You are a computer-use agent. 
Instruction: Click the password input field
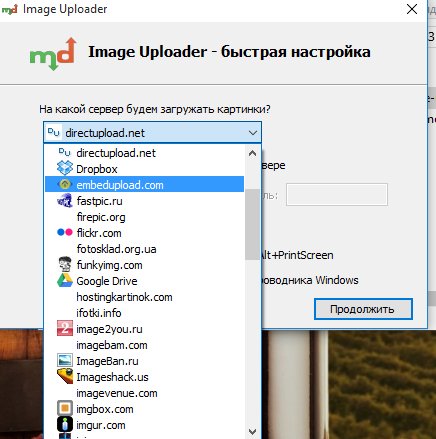click(337, 194)
